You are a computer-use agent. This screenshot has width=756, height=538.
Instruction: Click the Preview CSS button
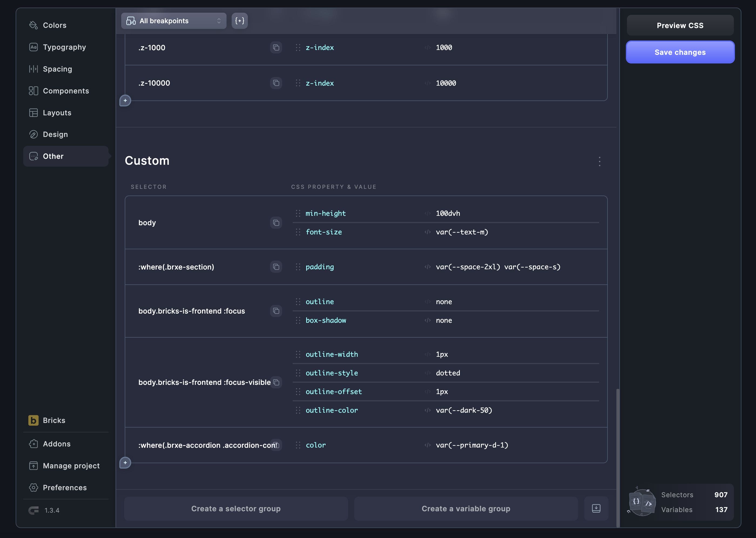[x=680, y=25]
